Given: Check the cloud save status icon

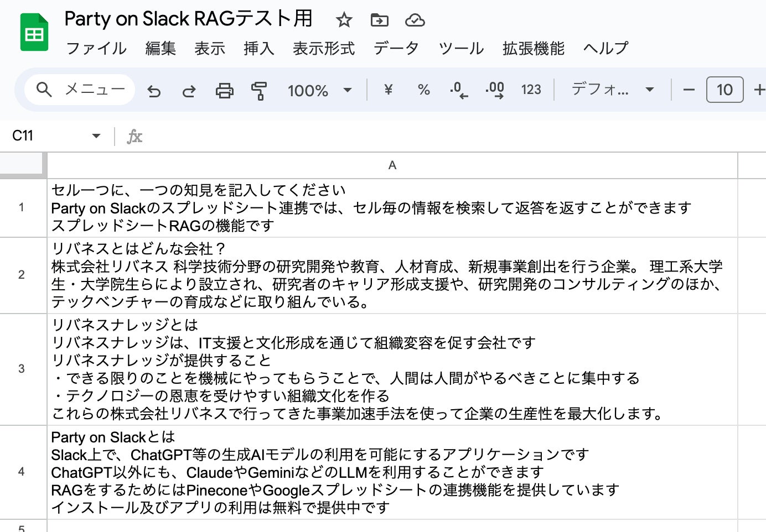Looking at the screenshot, I should (415, 20).
